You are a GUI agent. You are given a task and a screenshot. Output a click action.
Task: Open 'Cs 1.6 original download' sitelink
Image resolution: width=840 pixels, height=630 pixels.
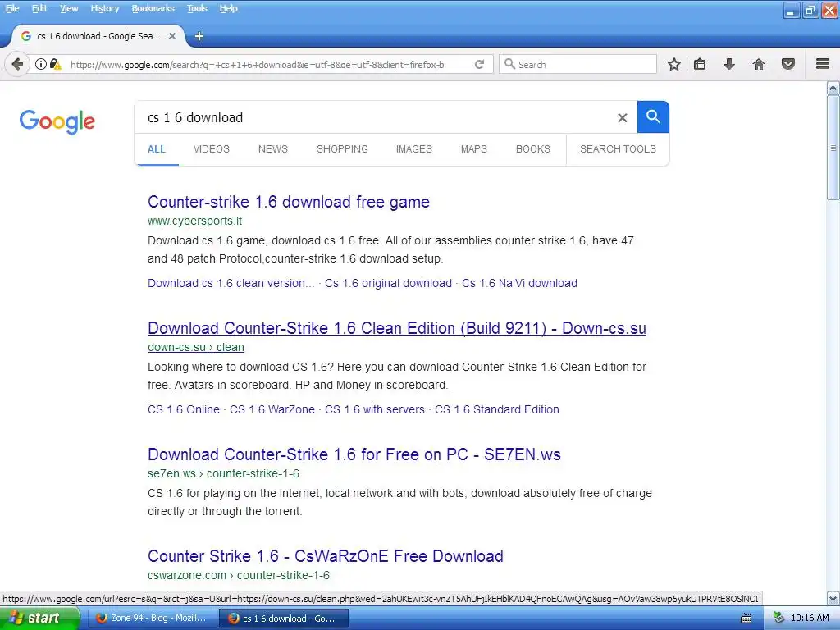coord(388,283)
